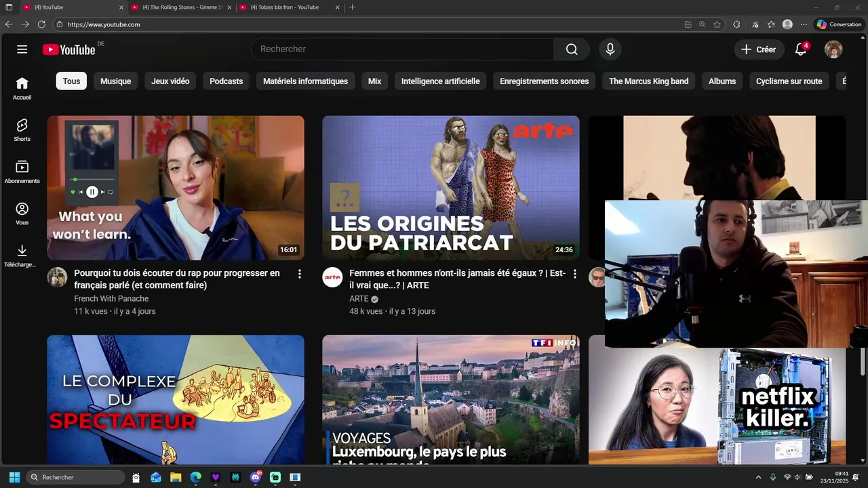Select the Musique filter chip
This screenshot has height=488, width=868.
pyautogui.click(x=116, y=81)
